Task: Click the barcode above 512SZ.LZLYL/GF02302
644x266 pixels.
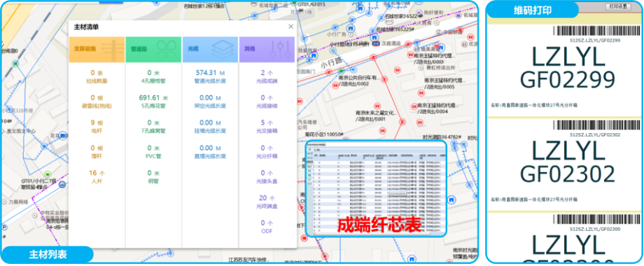Action: pyautogui.click(x=597, y=125)
